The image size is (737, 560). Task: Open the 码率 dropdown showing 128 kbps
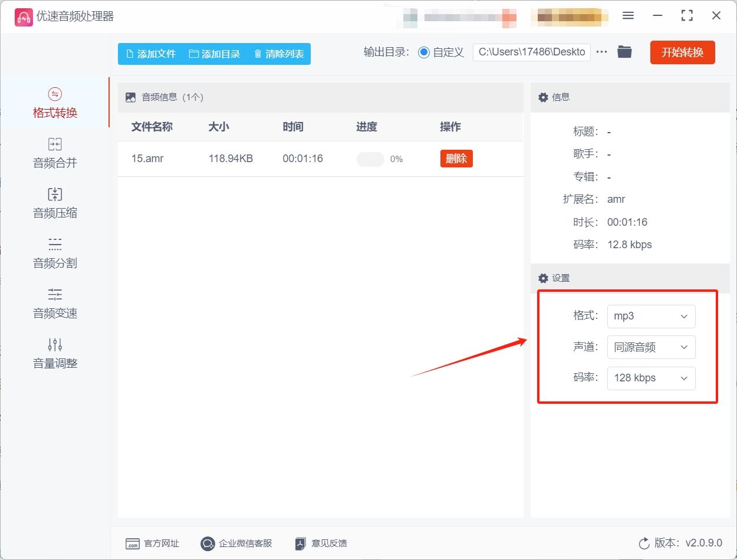651,378
